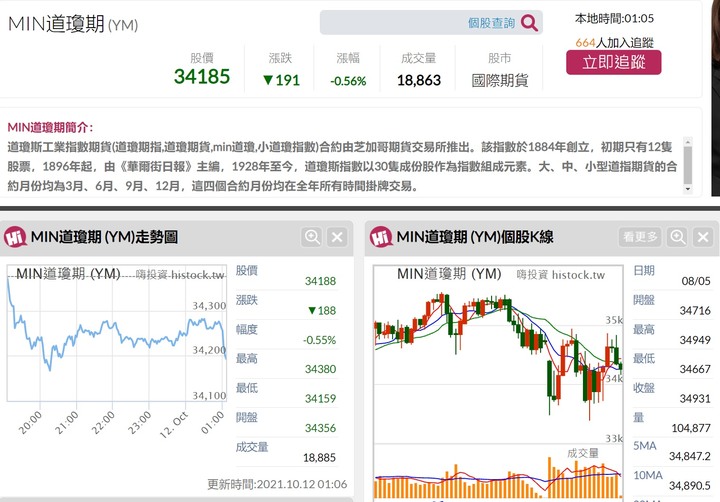The width and height of the screenshot is (720, 502).
Task: Zoom the 走勢圖 trend chart panel
Action: coord(312,237)
